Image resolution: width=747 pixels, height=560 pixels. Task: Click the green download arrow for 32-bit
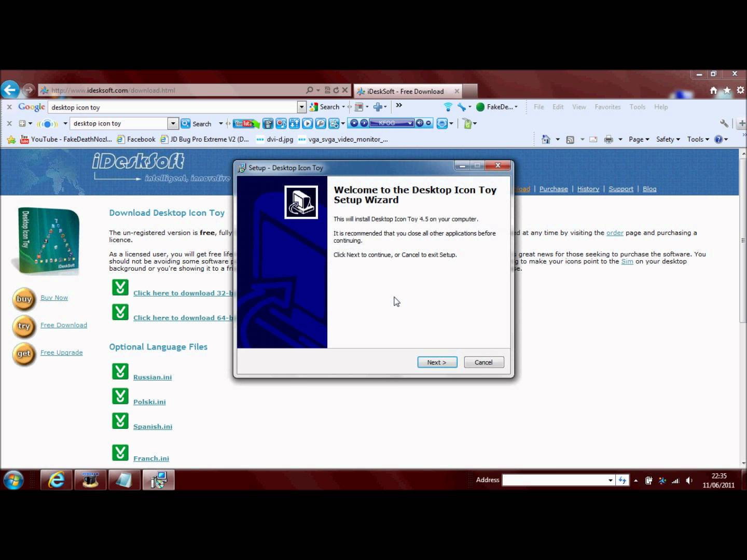120,287
